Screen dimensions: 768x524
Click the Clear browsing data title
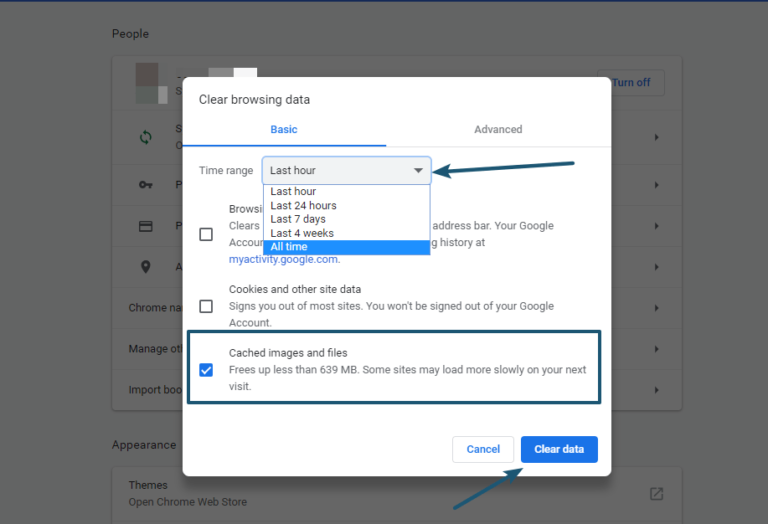click(254, 100)
